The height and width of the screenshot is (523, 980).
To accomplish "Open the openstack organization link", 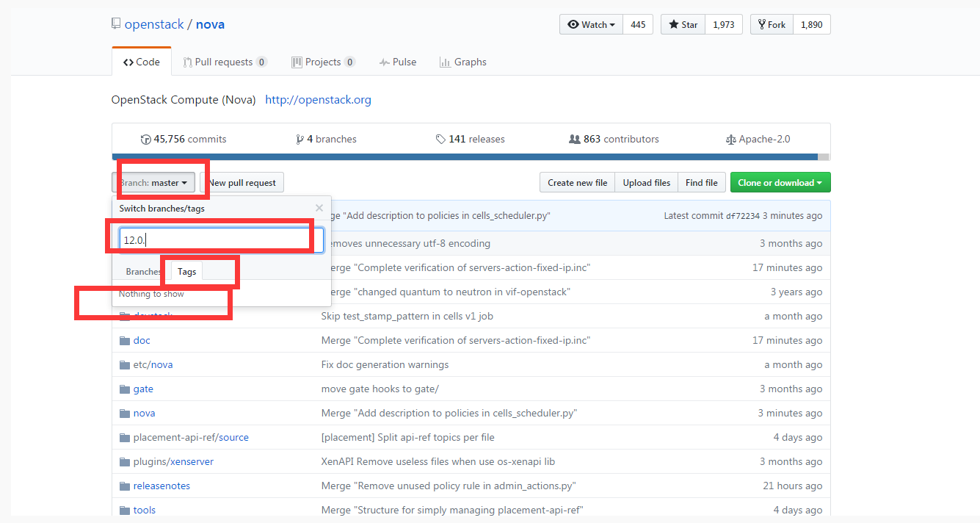I will pyautogui.click(x=154, y=24).
